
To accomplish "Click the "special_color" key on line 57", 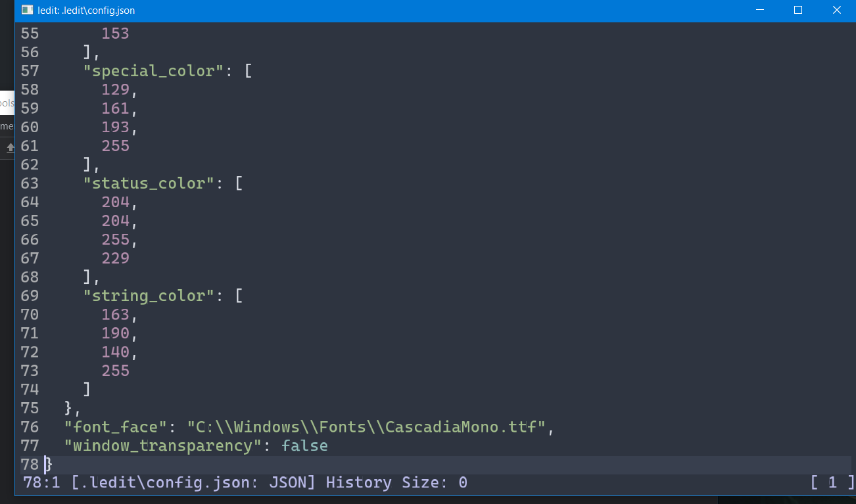I will coord(154,71).
